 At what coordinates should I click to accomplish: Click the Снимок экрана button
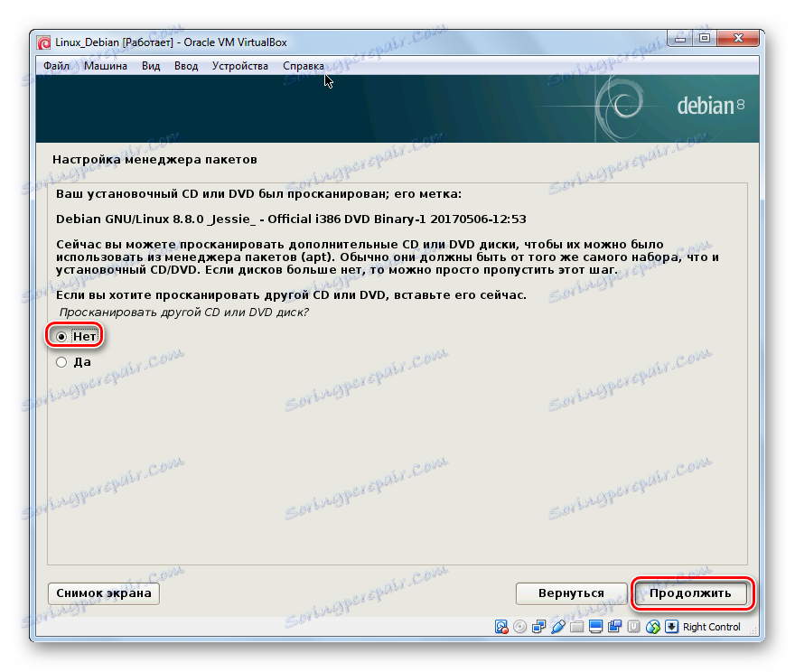click(103, 593)
